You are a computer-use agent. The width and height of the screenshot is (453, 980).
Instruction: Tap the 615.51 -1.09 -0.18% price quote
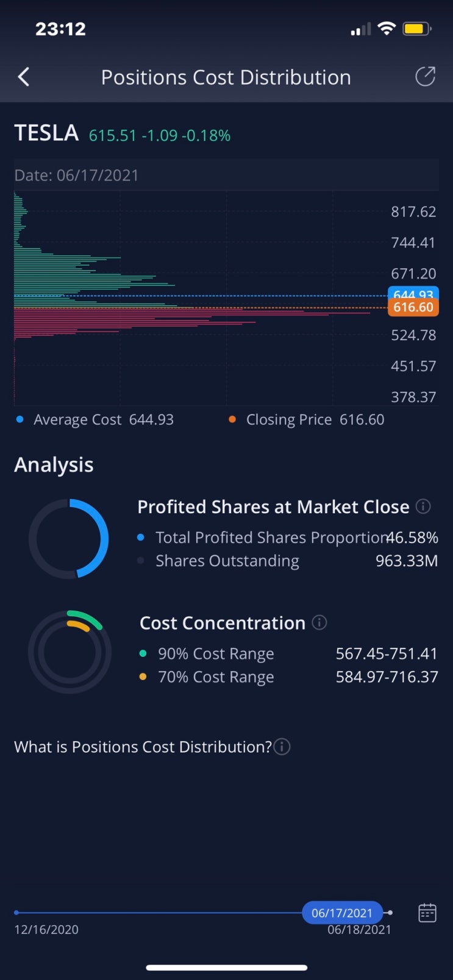[160, 135]
